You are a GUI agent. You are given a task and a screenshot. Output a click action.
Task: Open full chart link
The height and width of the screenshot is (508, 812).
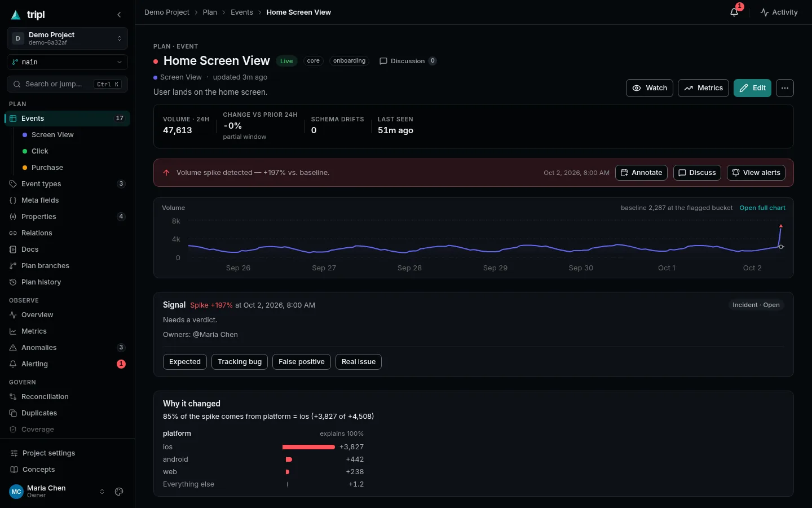pyautogui.click(x=762, y=208)
